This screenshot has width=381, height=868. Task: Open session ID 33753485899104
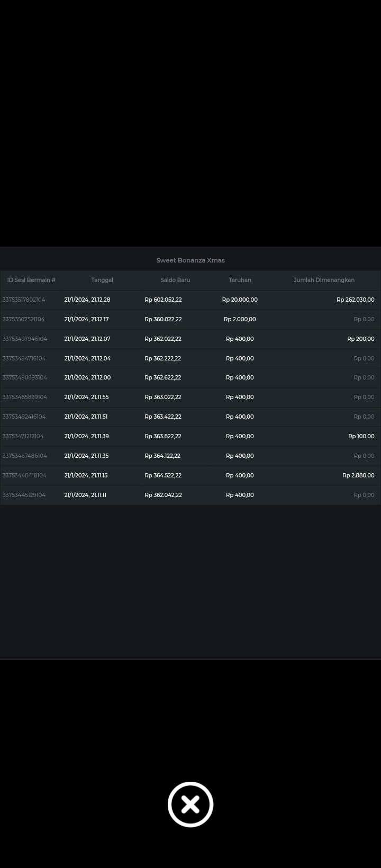click(25, 397)
